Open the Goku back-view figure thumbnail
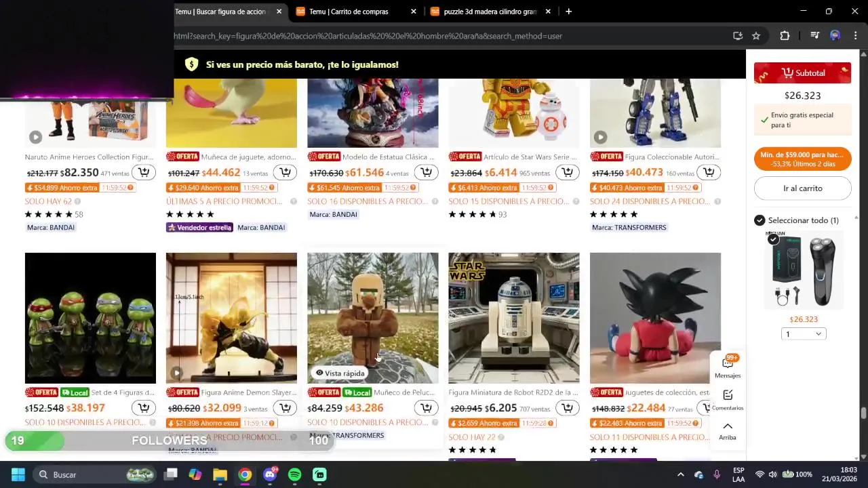 click(655, 318)
